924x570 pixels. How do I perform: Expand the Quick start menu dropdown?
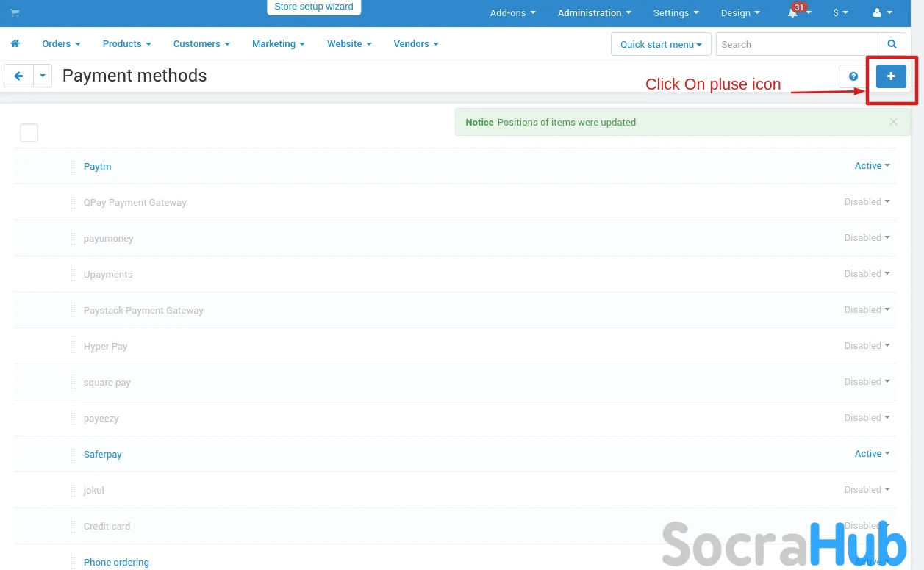pos(661,44)
